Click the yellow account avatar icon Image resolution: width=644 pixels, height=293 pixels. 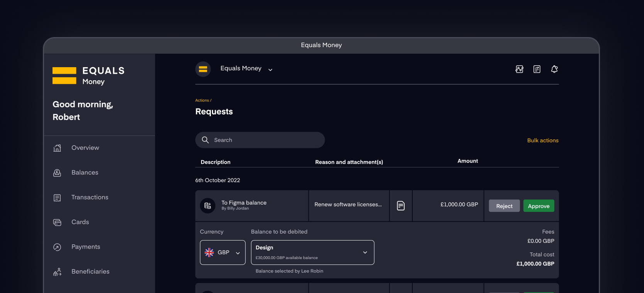(x=203, y=69)
